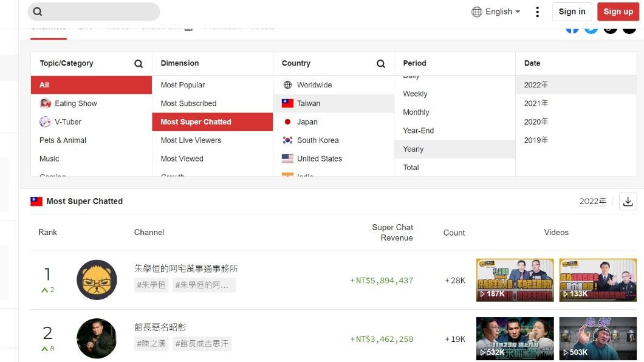
Task: Choose Taiwan in country list
Action: [334, 103]
